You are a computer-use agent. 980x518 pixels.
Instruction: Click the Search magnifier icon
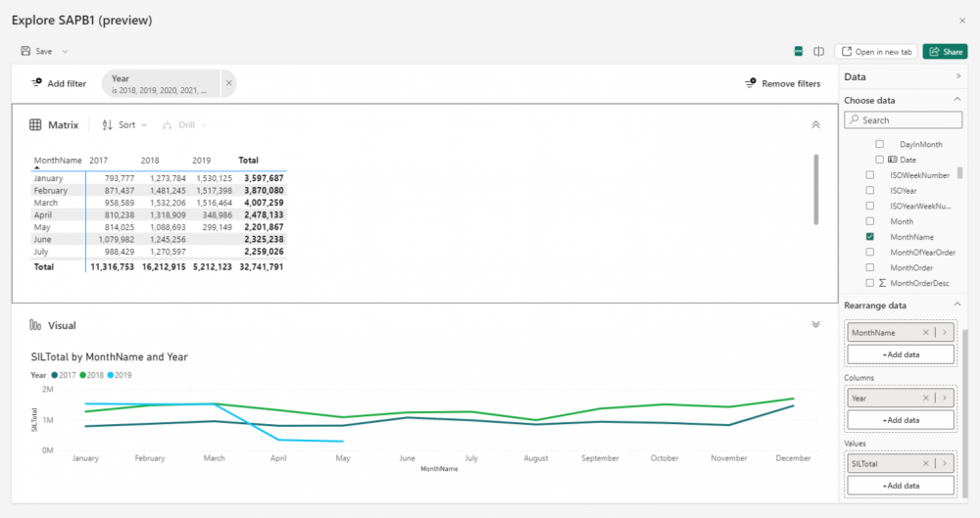[x=854, y=119]
